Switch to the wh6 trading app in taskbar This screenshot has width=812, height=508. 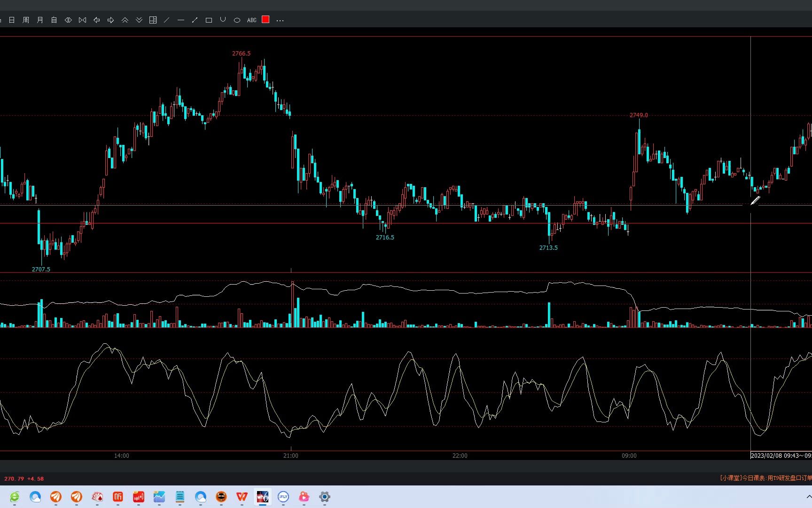(263, 497)
